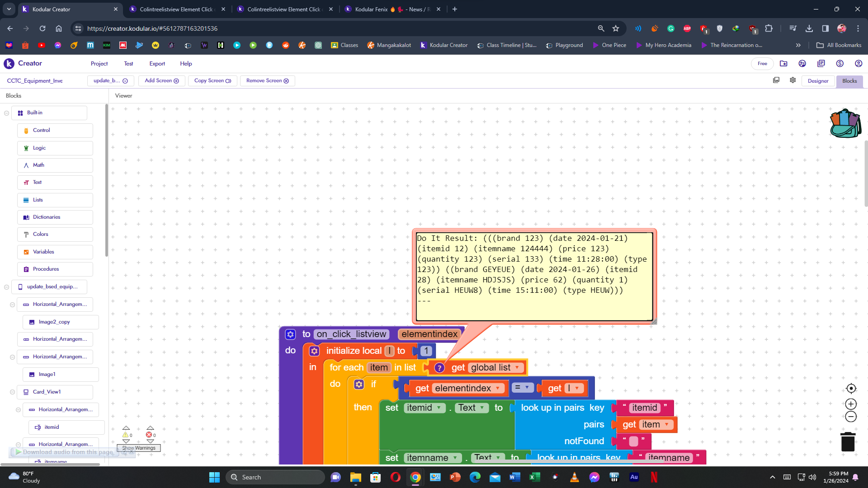The image size is (868, 488).
Task: Zoom in with plus icon
Action: coord(851,404)
